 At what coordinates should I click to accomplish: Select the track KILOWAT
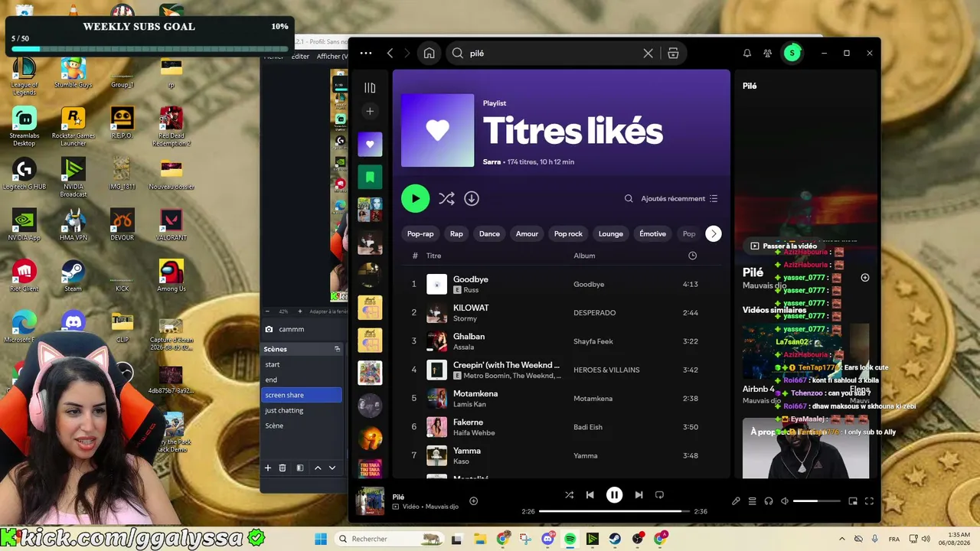coord(561,312)
